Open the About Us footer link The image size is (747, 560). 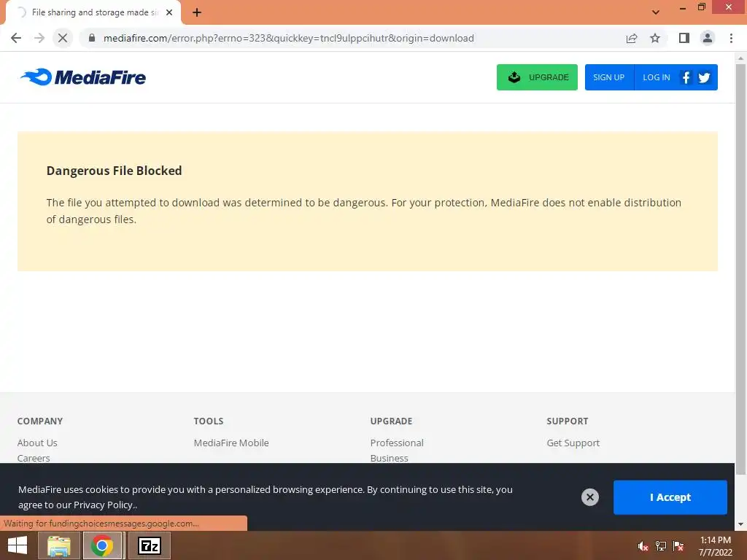pos(37,443)
